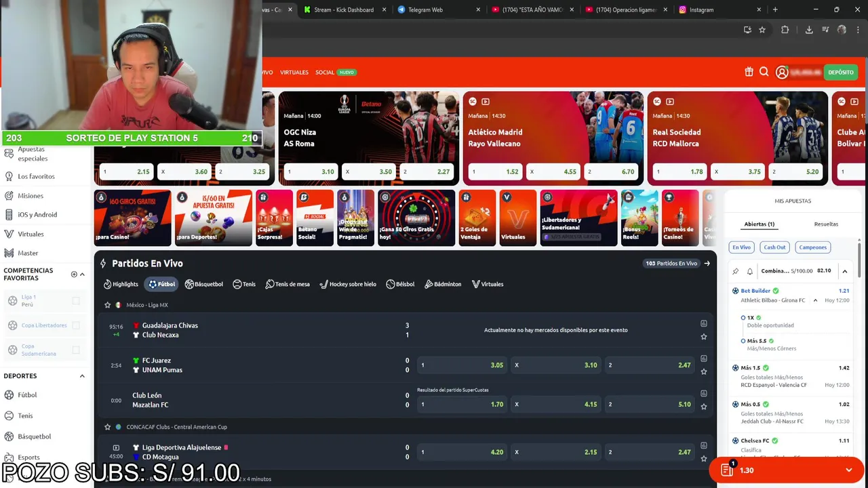This screenshot has height=488, width=868.
Task: Open the Cajas Sorpresa promo tile
Action: (x=275, y=218)
